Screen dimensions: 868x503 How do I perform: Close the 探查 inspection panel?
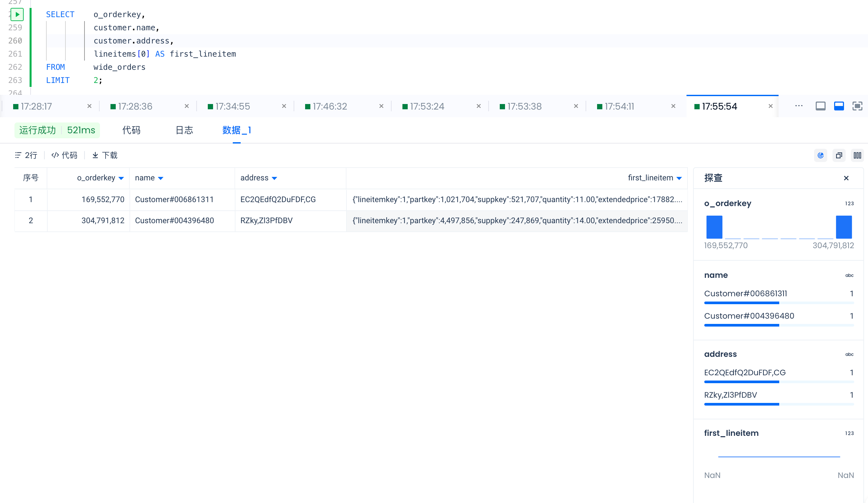click(x=846, y=178)
